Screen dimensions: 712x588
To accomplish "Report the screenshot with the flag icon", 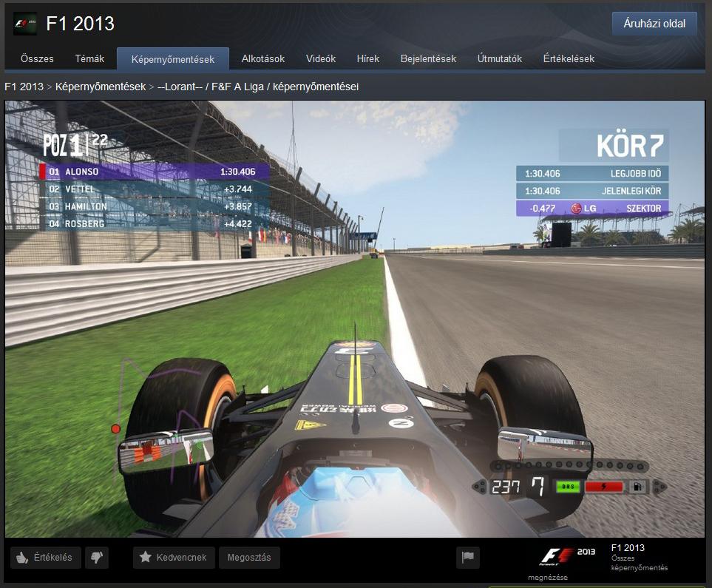I will coord(468,557).
